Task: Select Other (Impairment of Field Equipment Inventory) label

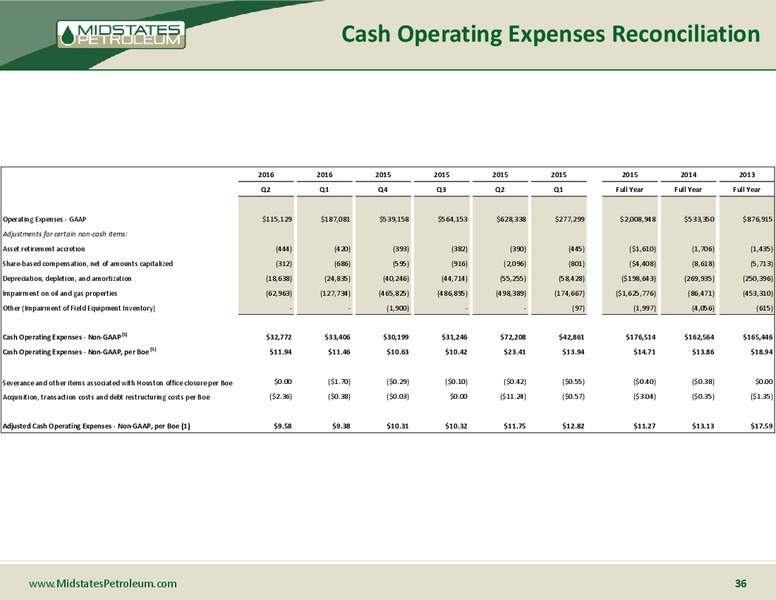Action: click(79, 308)
